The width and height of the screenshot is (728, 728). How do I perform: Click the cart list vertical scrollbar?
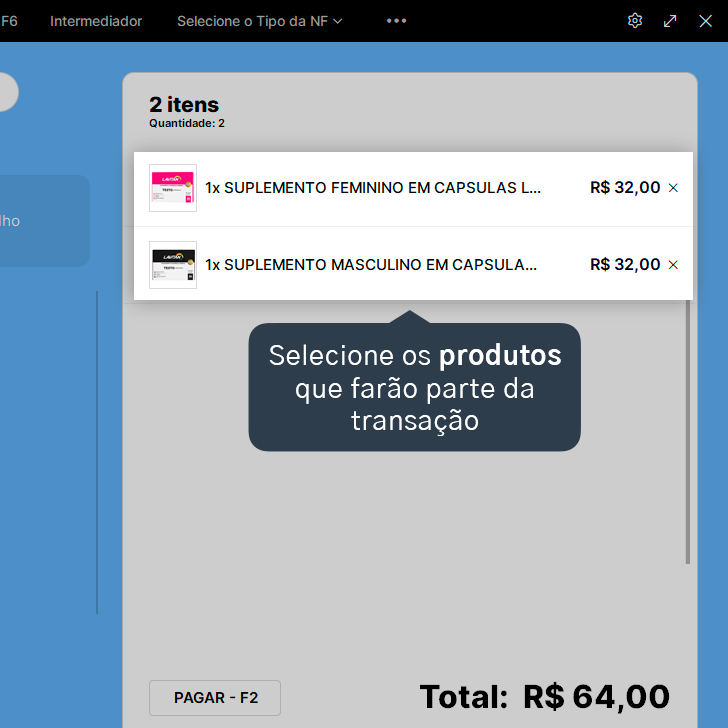tap(688, 432)
